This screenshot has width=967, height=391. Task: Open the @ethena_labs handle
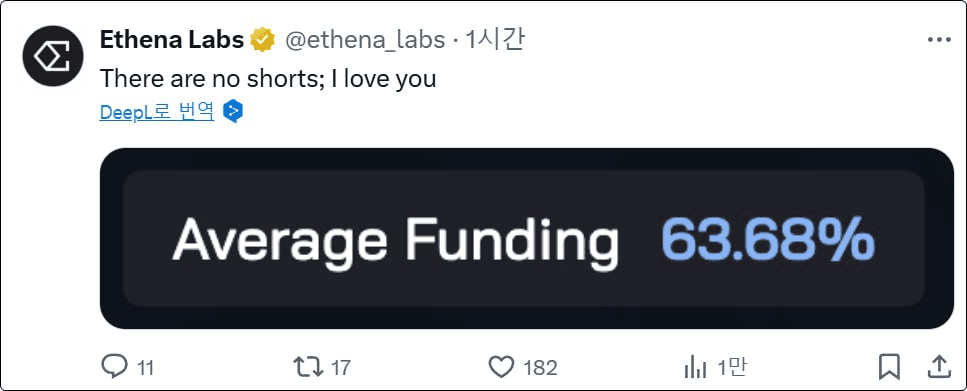364,40
